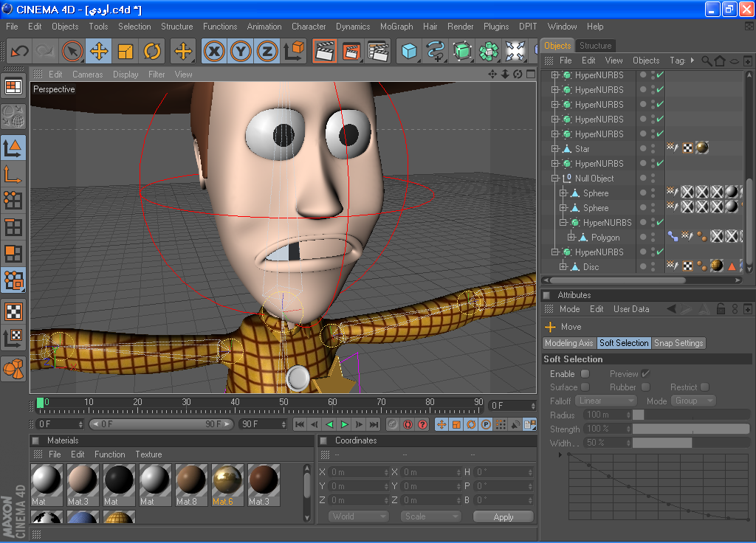This screenshot has height=543, width=756.
Task: Open Materials Texture menu
Action: click(x=148, y=454)
